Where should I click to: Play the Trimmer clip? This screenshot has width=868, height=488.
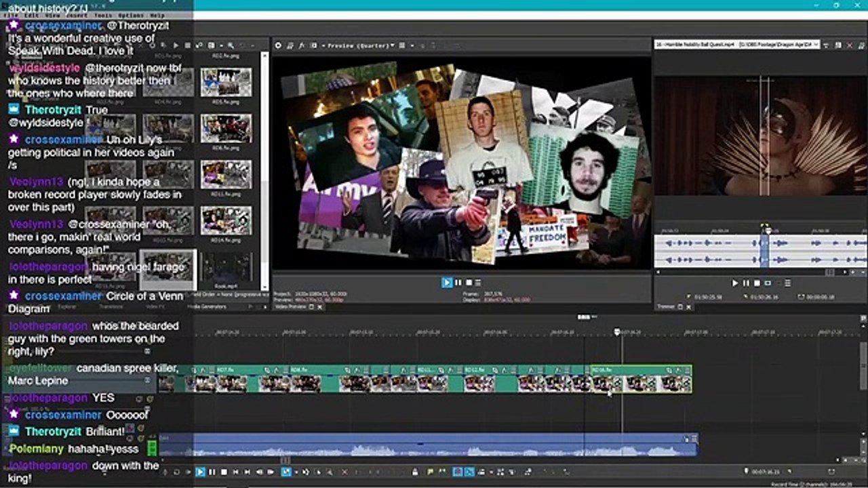coord(735,283)
